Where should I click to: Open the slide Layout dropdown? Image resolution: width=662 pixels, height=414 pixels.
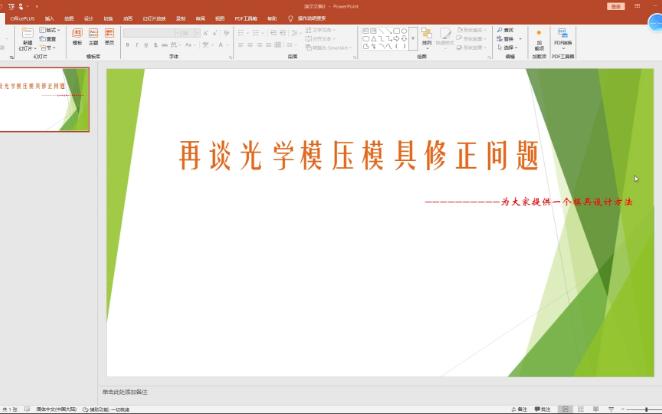tap(49, 30)
